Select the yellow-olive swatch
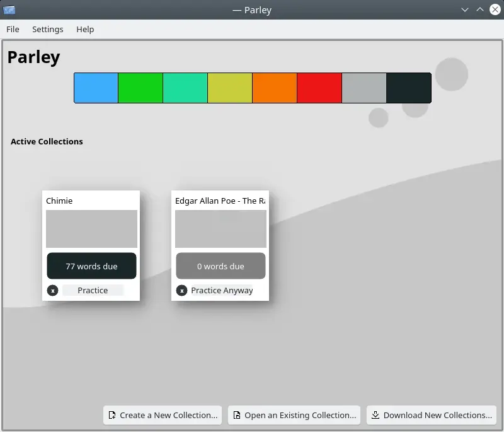The image size is (504, 432). click(230, 88)
